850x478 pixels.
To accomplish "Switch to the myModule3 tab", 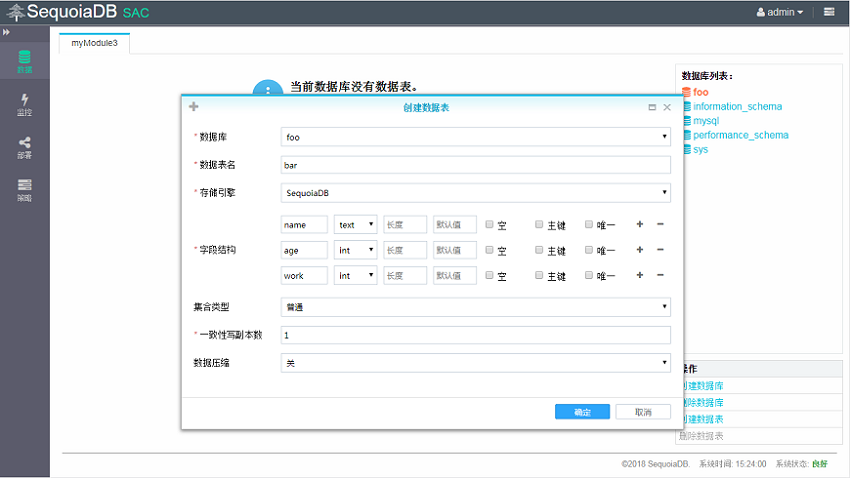I will click(94, 43).
